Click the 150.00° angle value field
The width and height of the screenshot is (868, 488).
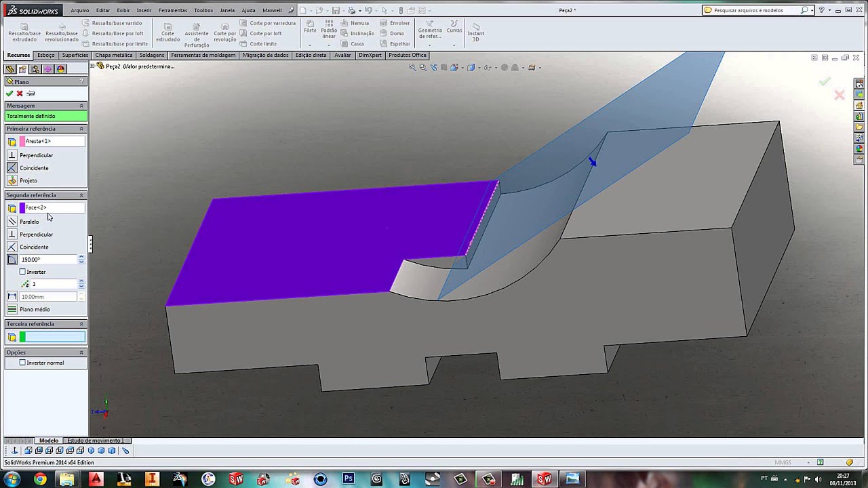(49, 260)
